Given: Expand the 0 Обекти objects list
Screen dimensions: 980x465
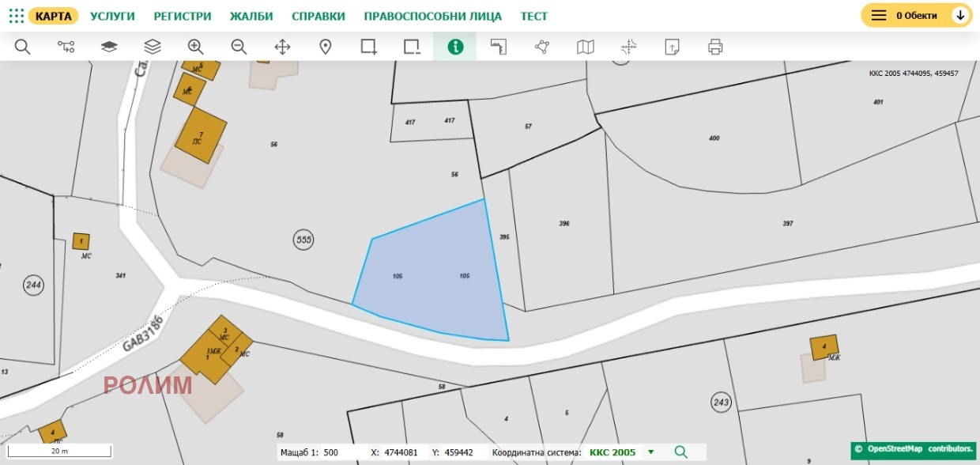Looking at the screenshot, I should [916, 16].
